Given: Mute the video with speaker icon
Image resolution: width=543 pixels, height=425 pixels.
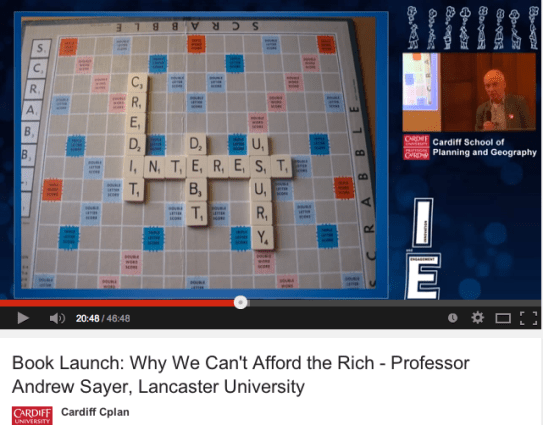Looking at the screenshot, I should point(57,318).
